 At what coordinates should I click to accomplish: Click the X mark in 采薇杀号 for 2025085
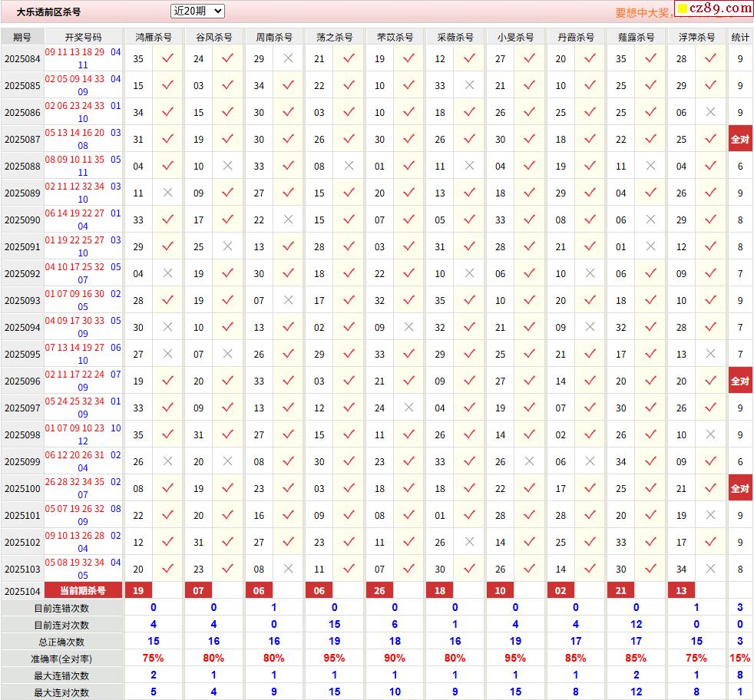pos(469,85)
